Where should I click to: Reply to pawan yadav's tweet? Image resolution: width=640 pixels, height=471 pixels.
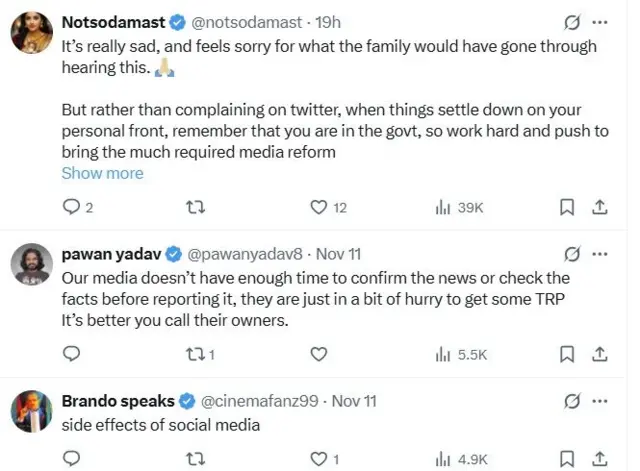72,354
